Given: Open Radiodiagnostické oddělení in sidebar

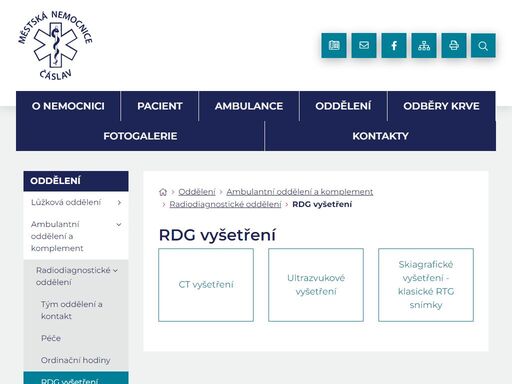Looking at the screenshot, I should point(73,276).
